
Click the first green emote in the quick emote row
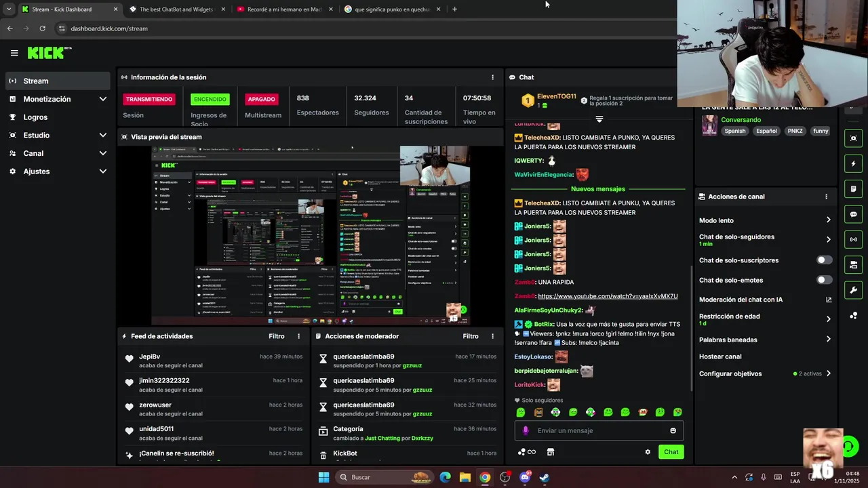[x=521, y=412]
